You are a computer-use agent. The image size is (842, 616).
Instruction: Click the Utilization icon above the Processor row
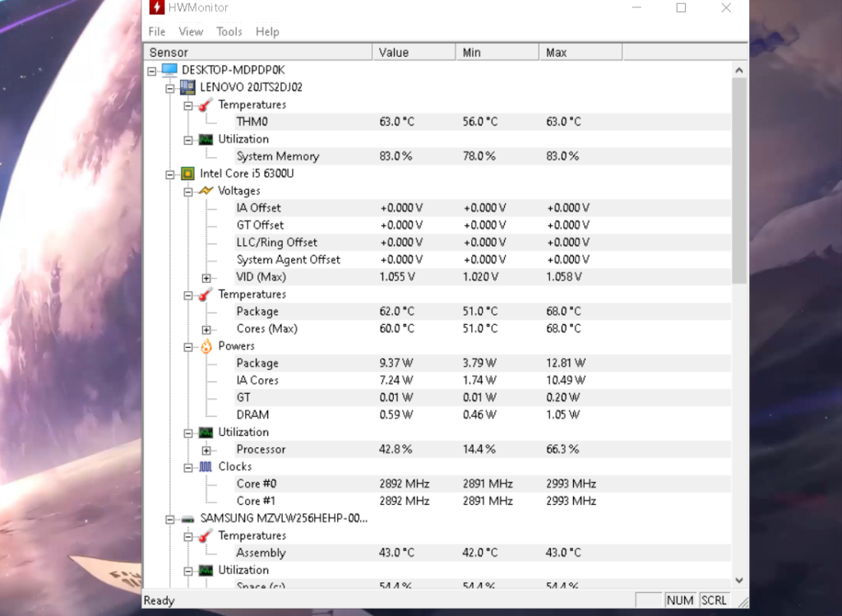pos(206,433)
